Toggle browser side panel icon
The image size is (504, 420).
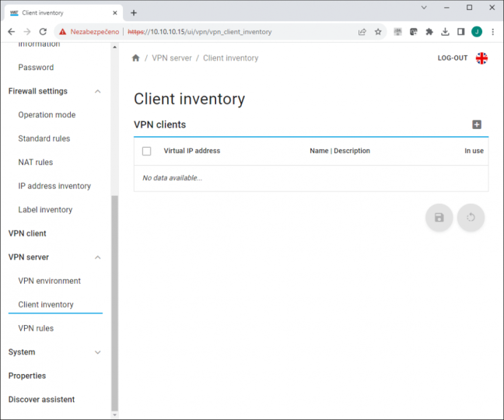coord(460,31)
